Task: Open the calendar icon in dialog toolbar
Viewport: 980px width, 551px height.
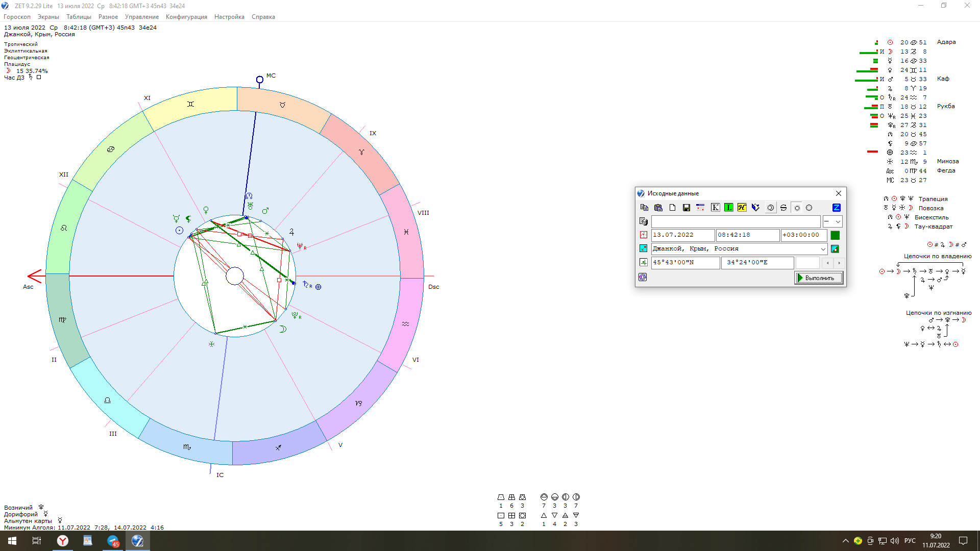Action: [x=700, y=208]
